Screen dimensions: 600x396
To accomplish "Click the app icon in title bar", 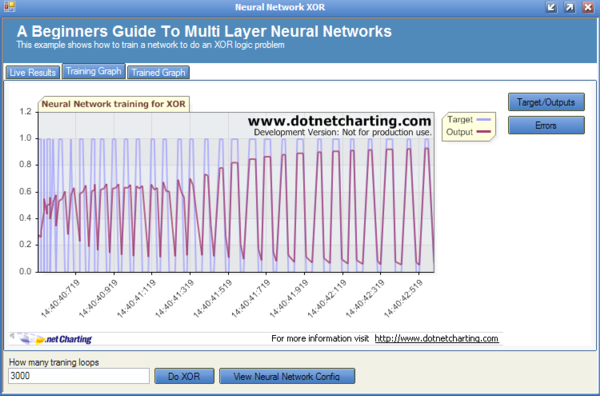I will (x=10, y=7).
